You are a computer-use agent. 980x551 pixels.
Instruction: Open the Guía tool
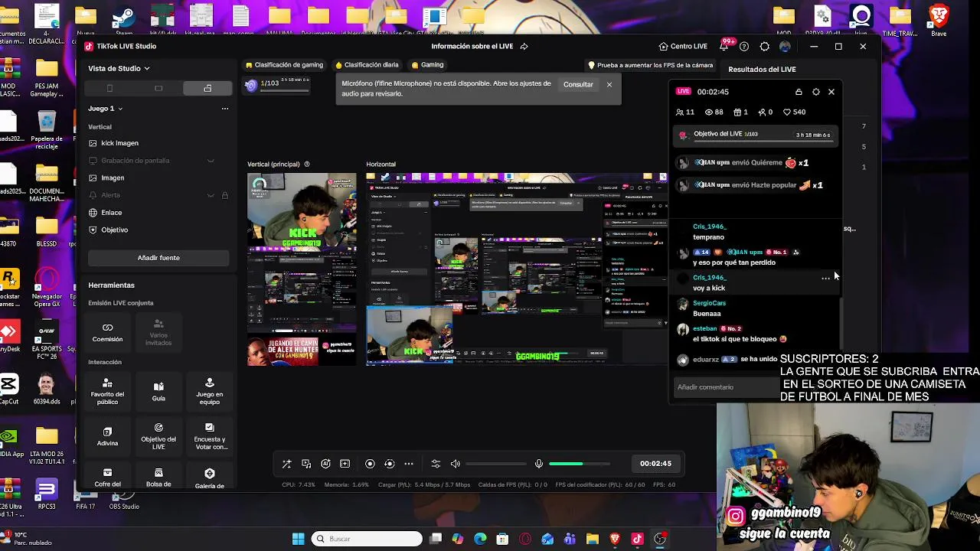pos(158,390)
